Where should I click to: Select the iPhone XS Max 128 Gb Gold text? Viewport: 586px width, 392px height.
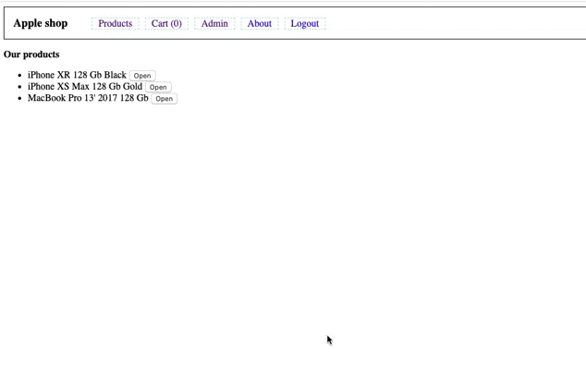pos(85,87)
